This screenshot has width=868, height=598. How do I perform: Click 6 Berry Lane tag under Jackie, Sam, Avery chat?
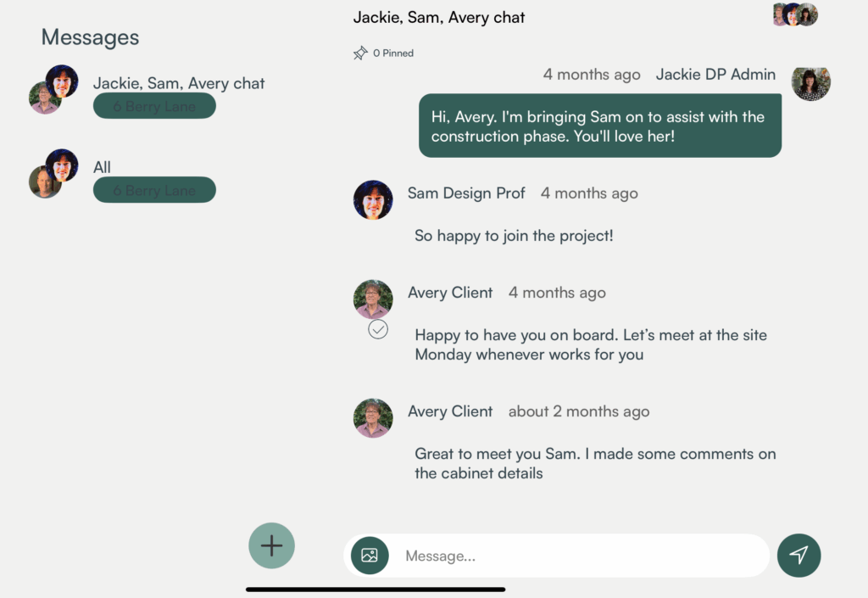[x=154, y=106]
